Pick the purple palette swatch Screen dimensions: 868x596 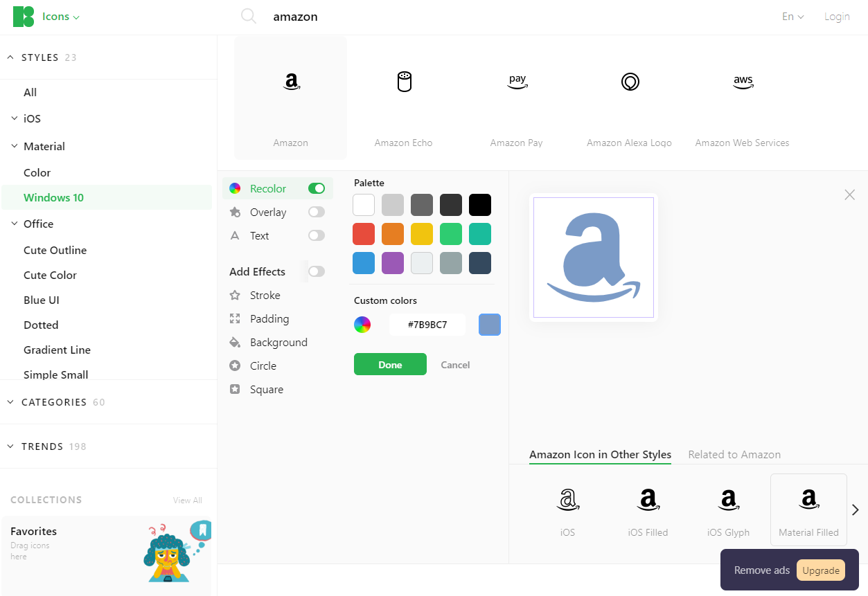[x=393, y=263]
